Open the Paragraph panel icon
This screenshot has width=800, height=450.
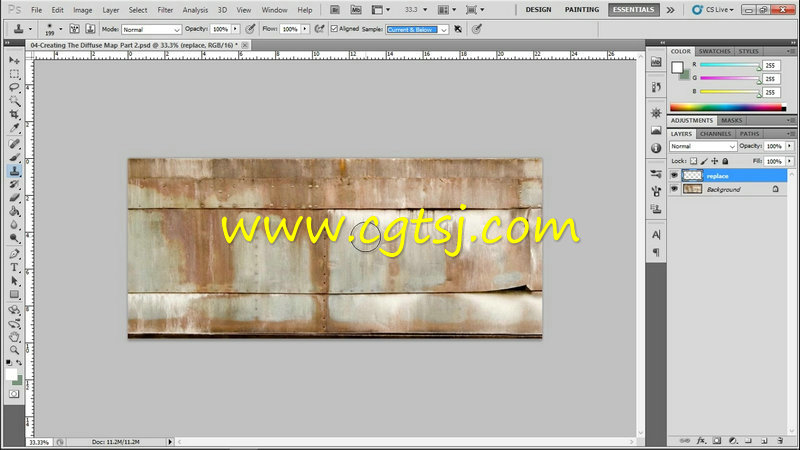[656, 252]
